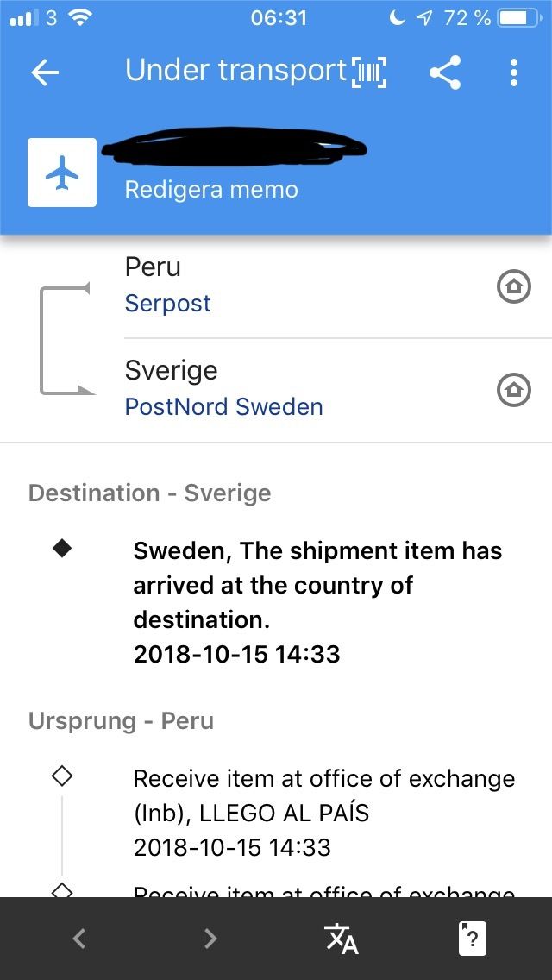The width and height of the screenshot is (552, 980).
Task: Tap the airplane carrier icon
Action: click(x=62, y=173)
